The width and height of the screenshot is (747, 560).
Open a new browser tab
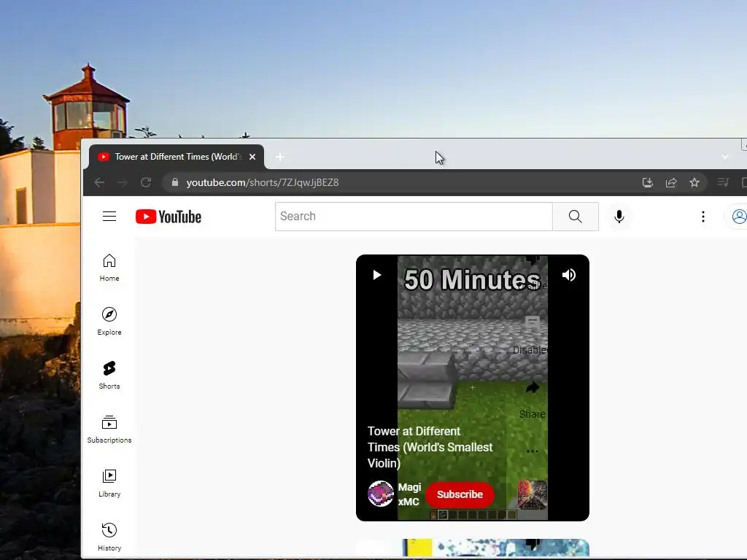279,157
